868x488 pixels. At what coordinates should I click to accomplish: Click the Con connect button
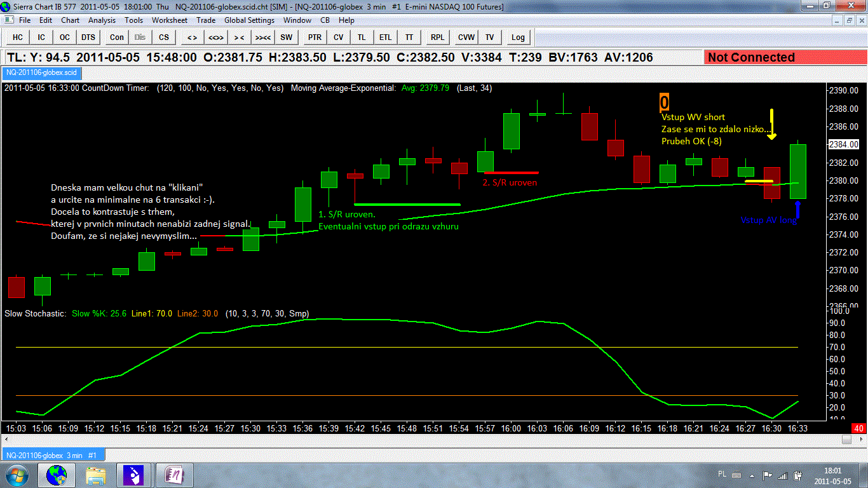point(117,37)
